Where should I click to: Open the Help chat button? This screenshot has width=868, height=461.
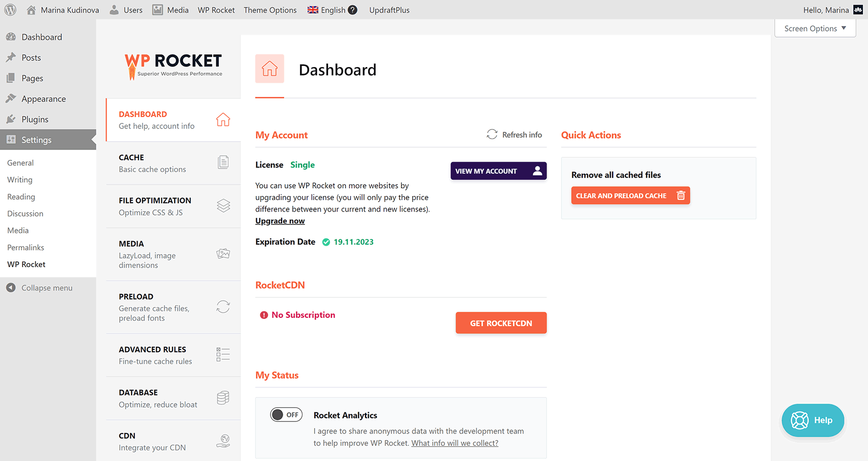coord(813,420)
